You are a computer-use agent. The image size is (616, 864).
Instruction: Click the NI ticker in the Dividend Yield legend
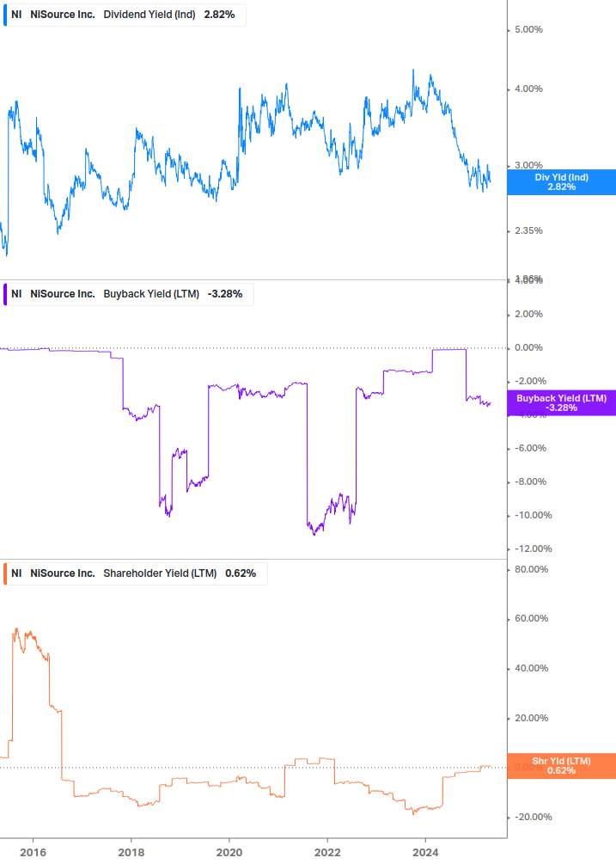coord(16,15)
